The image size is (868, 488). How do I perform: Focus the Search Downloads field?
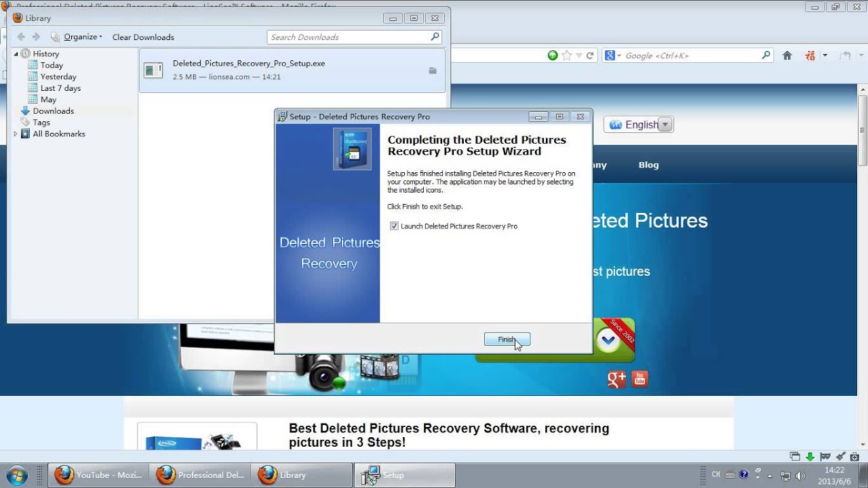355,37
